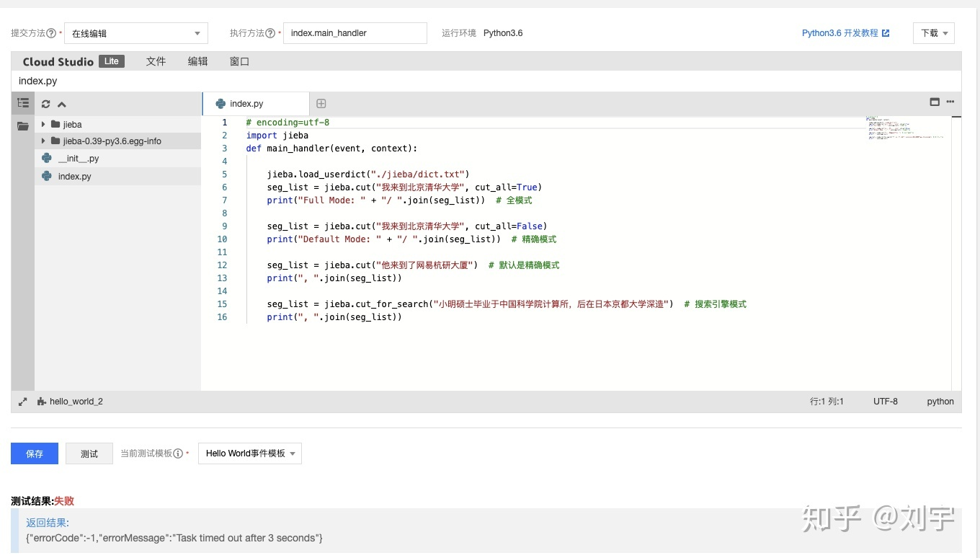The width and height of the screenshot is (980, 558).
Task: Open the Hello World事件模板 dropdown
Action: click(250, 453)
